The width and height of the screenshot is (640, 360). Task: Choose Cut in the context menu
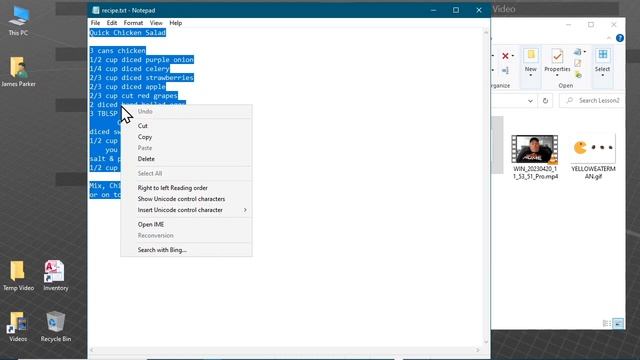186,126
